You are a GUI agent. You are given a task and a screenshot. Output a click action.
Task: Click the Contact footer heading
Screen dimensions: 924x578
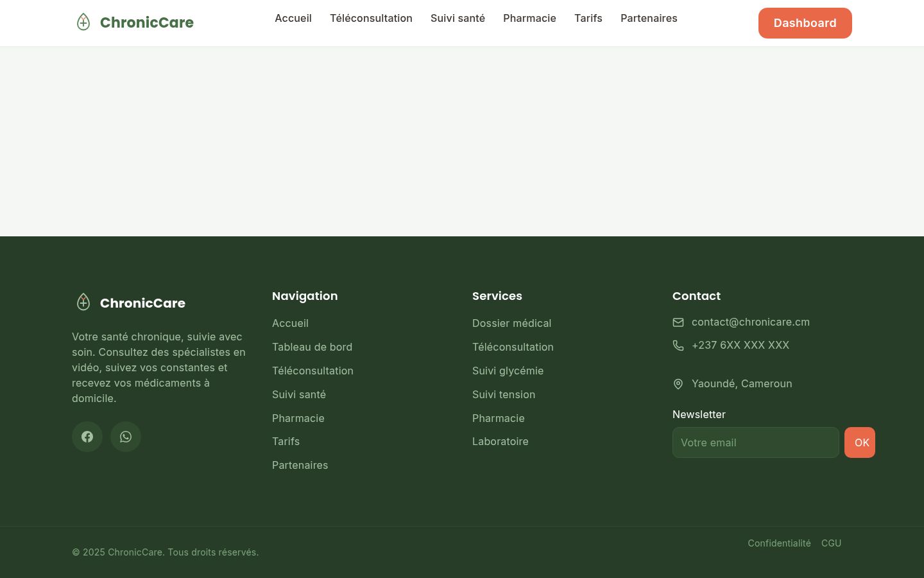click(696, 296)
